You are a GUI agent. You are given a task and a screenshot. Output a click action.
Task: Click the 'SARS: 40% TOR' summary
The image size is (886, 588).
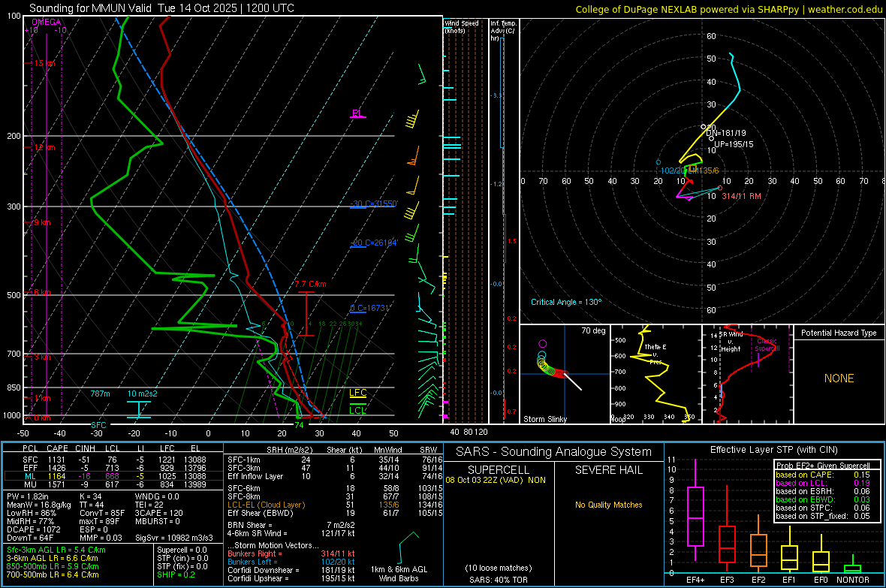[498, 580]
